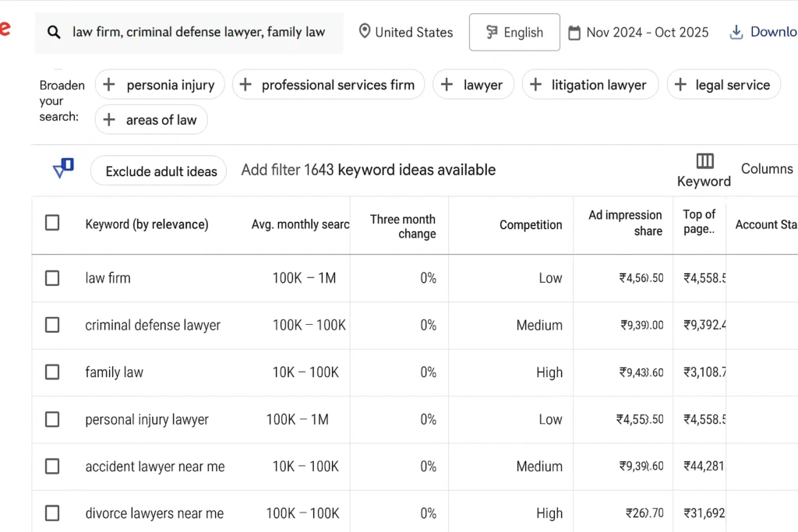The image size is (798, 532).
Task: Click the calendar date range icon
Action: tap(574, 33)
